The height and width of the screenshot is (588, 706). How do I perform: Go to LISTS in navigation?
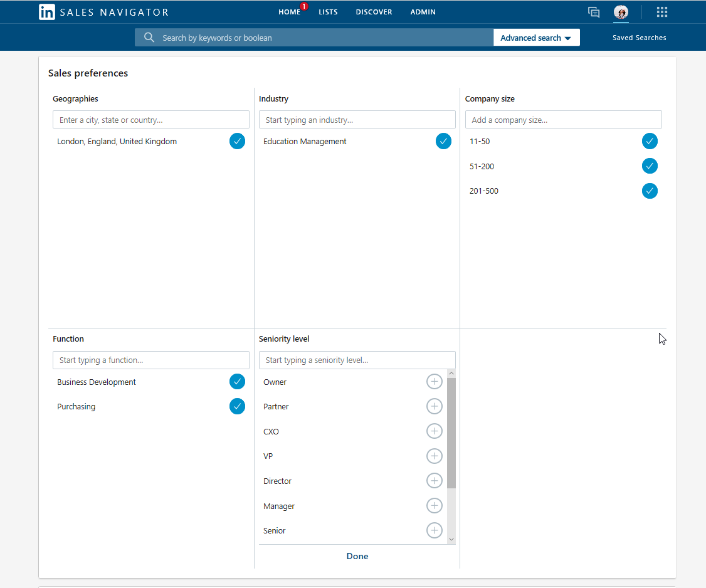(x=328, y=12)
